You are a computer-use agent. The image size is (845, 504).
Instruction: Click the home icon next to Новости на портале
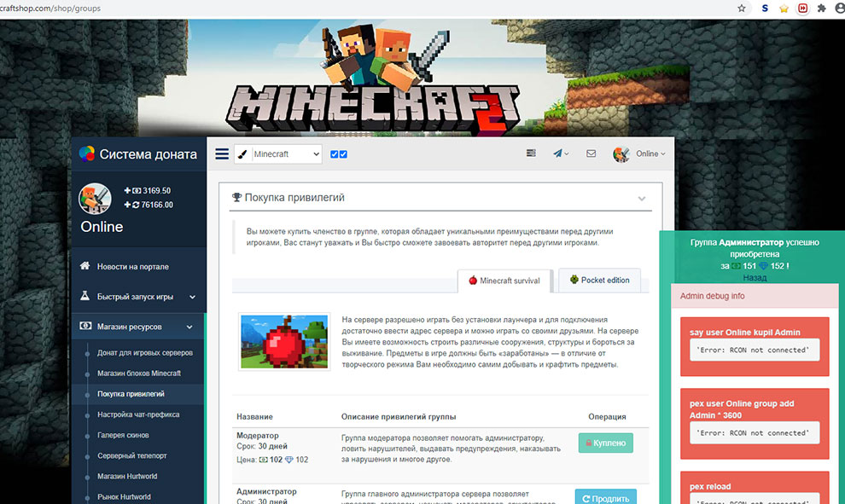point(85,266)
